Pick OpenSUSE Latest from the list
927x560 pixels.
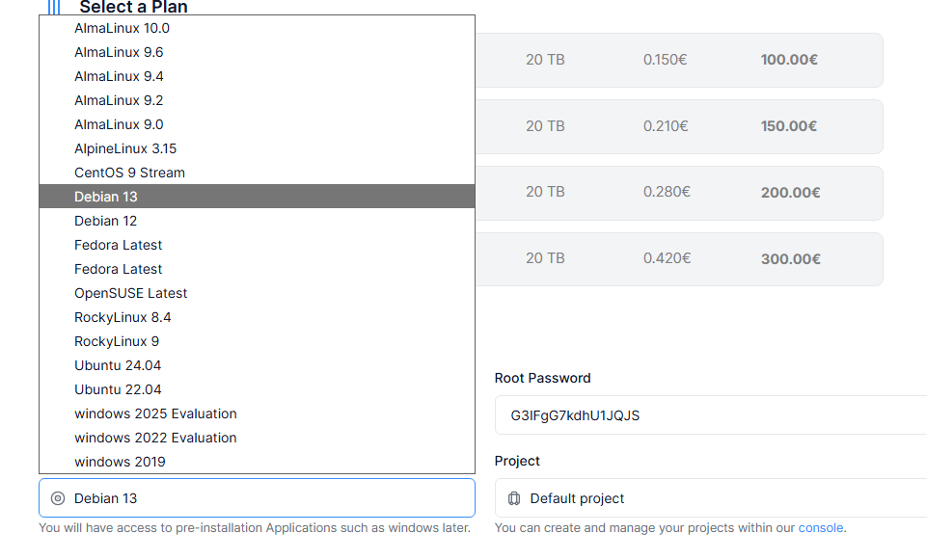pyautogui.click(x=131, y=293)
